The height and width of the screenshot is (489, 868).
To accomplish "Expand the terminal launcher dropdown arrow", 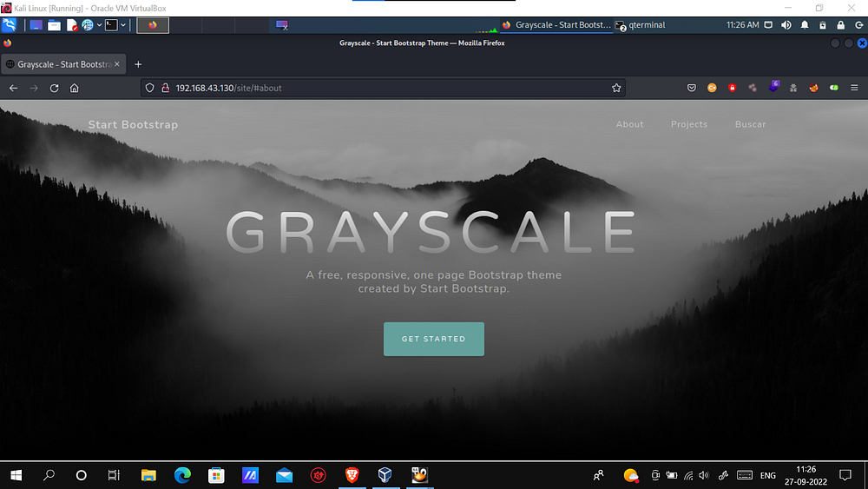I will 124,25.
